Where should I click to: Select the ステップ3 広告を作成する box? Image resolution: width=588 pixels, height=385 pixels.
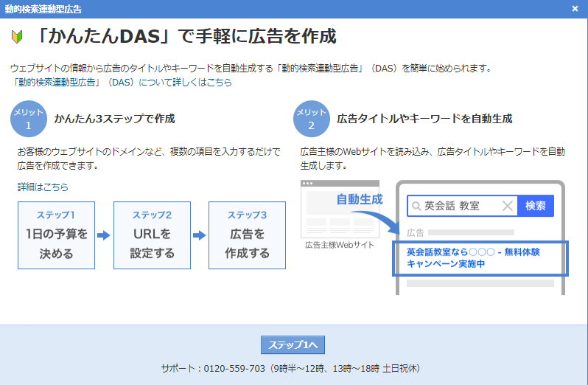[247, 235]
